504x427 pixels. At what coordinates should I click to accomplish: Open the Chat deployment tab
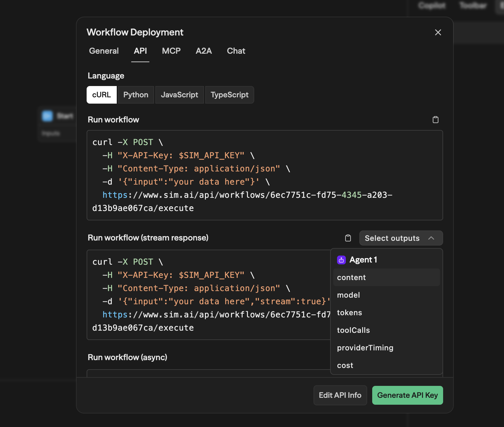[236, 51]
